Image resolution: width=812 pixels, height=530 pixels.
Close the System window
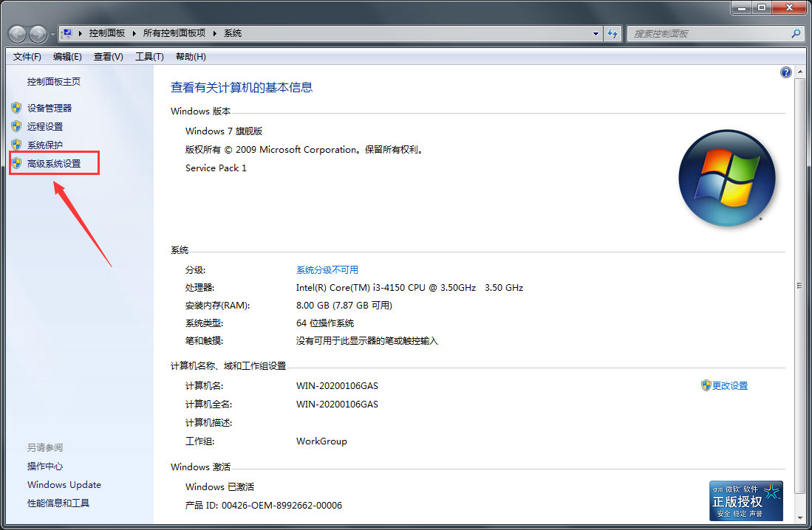coord(789,7)
